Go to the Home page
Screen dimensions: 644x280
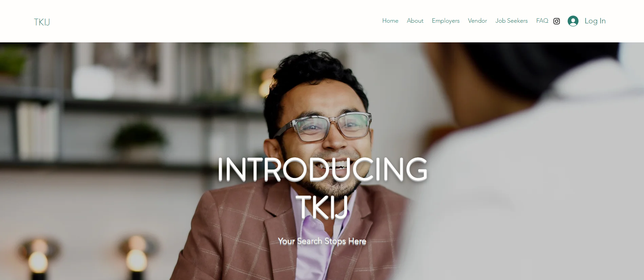tap(390, 21)
